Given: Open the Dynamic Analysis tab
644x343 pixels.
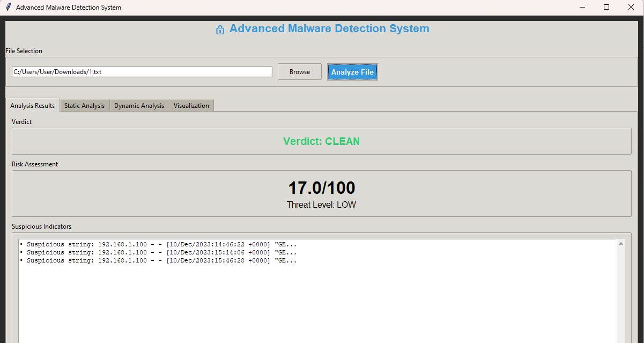Looking at the screenshot, I should (139, 106).
